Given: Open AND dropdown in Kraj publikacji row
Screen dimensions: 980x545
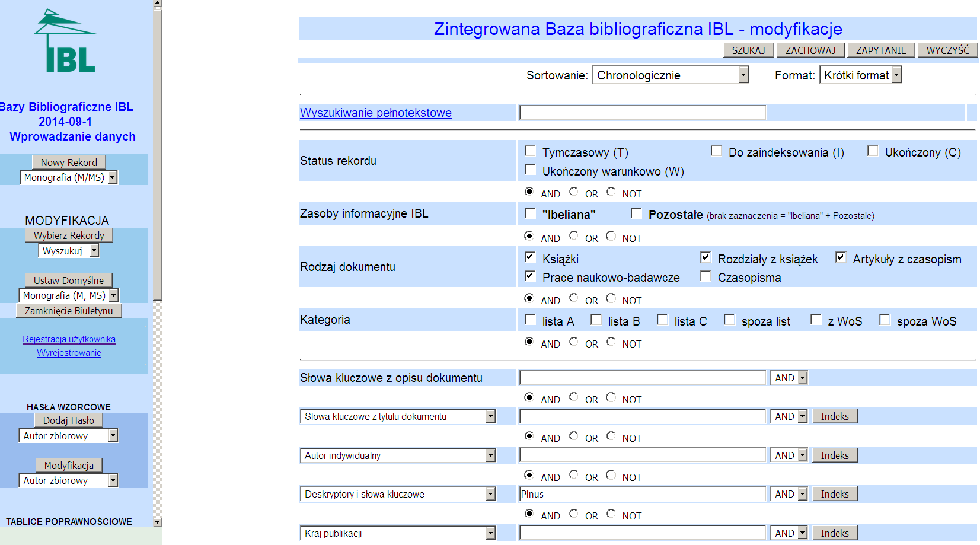Looking at the screenshot, I should point(789,533).
